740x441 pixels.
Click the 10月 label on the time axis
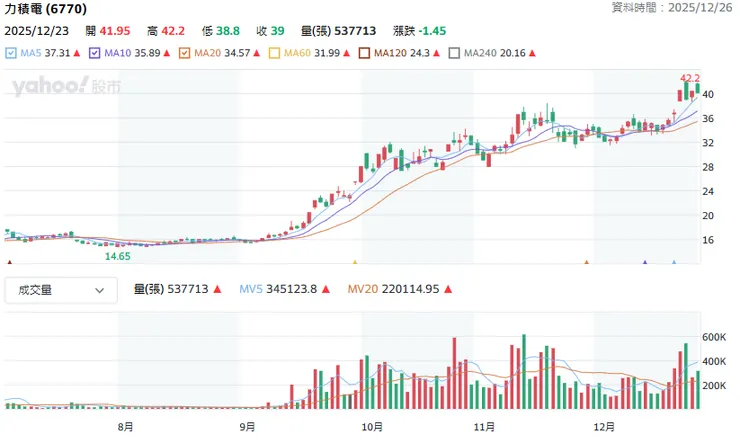point(372,427)
